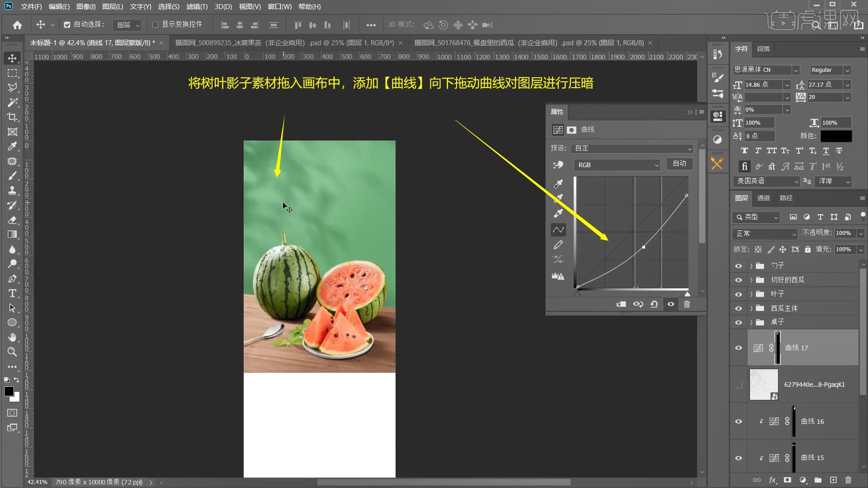868x488 pixels.
Task: Expand the 西瓜主体 layer group
Action: (751, 309)
